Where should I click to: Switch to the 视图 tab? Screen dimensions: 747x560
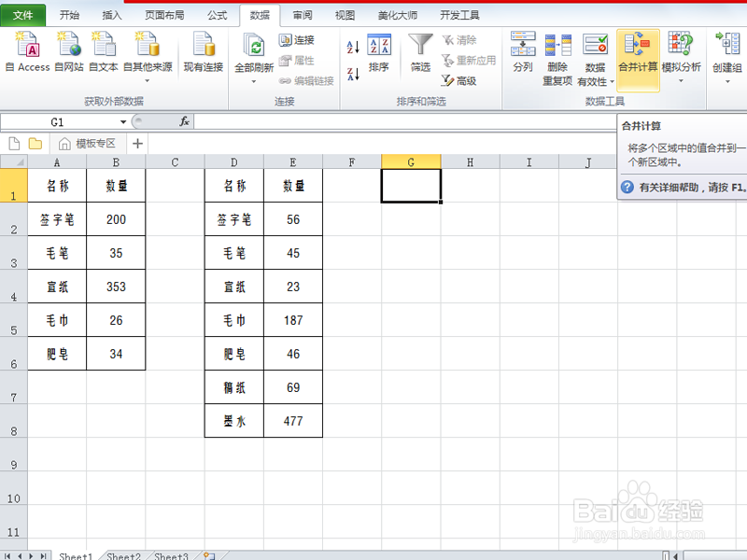(345, 15)
